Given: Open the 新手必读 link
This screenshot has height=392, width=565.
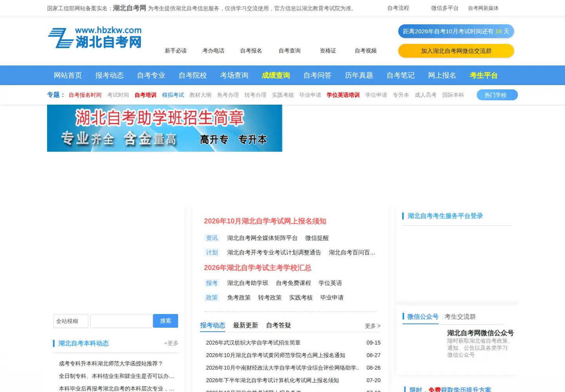Looking at the screenshot, I should 176,51.
